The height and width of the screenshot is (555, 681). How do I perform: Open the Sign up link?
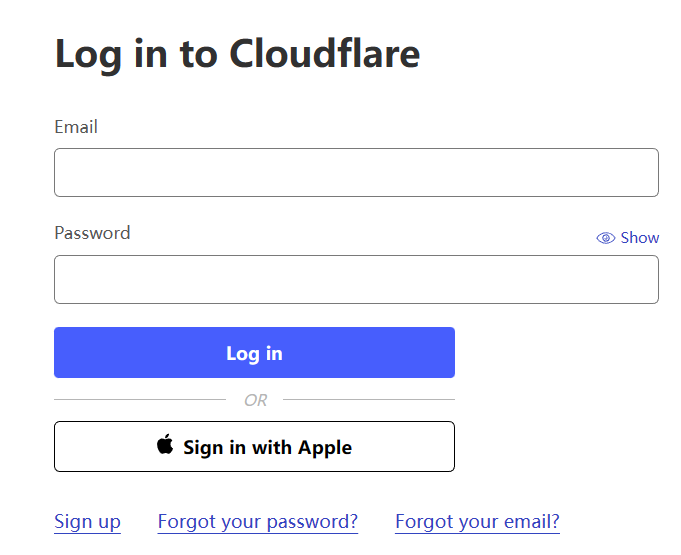pyautogui.click(x=87, y=522)
